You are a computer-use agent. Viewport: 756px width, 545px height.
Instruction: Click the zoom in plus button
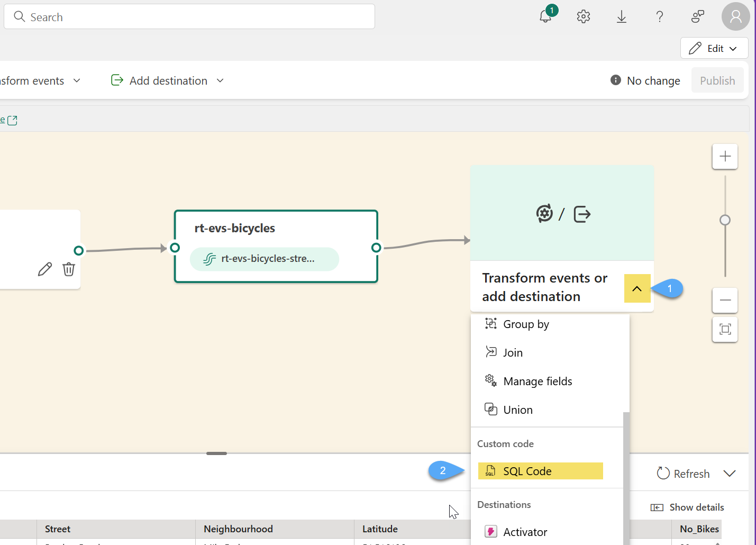pos(725,157)
